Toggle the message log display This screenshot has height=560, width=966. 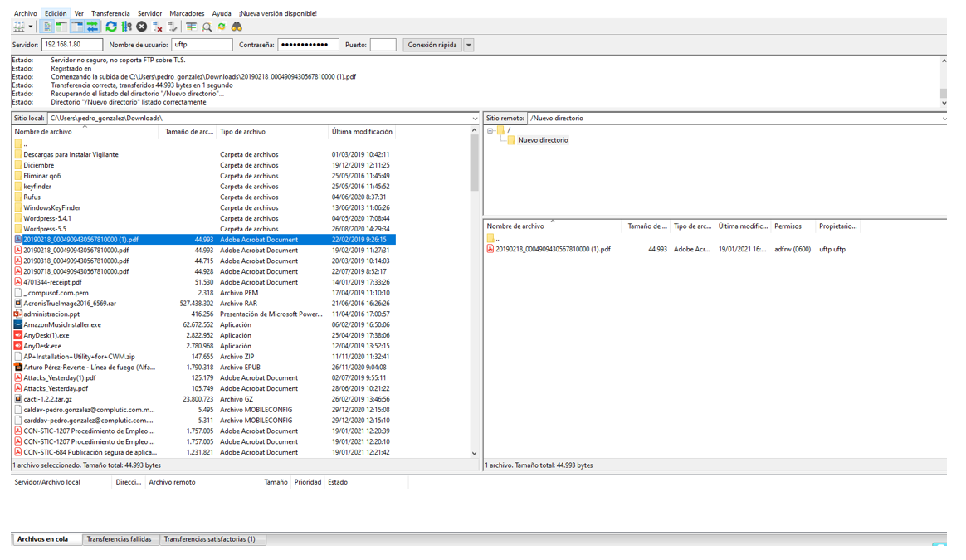(x=46, y=27)
